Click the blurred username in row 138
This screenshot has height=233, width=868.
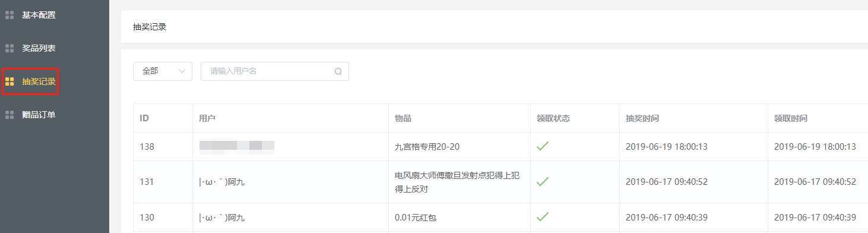[x=236, y=146]
